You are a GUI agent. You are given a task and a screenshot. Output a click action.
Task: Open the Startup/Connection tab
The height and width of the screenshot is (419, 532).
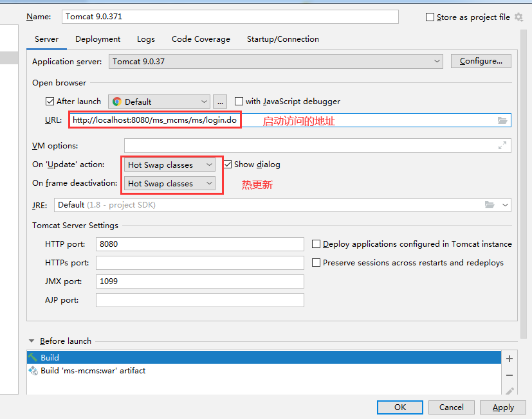[282, 39]
